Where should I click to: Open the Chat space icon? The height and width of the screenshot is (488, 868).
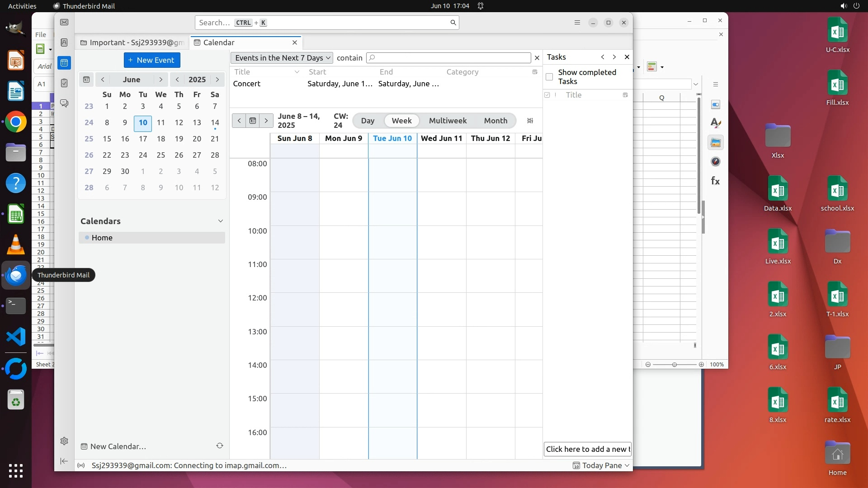64,103
